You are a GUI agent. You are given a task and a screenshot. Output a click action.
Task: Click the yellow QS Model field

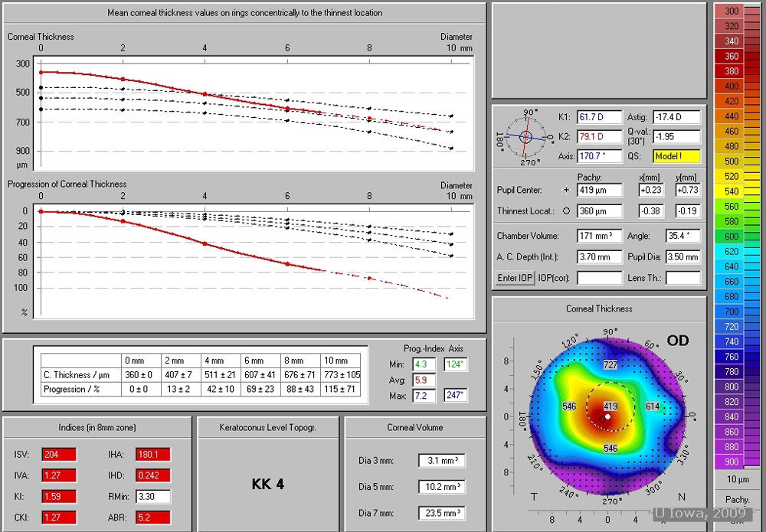click(x=676, y=156)
